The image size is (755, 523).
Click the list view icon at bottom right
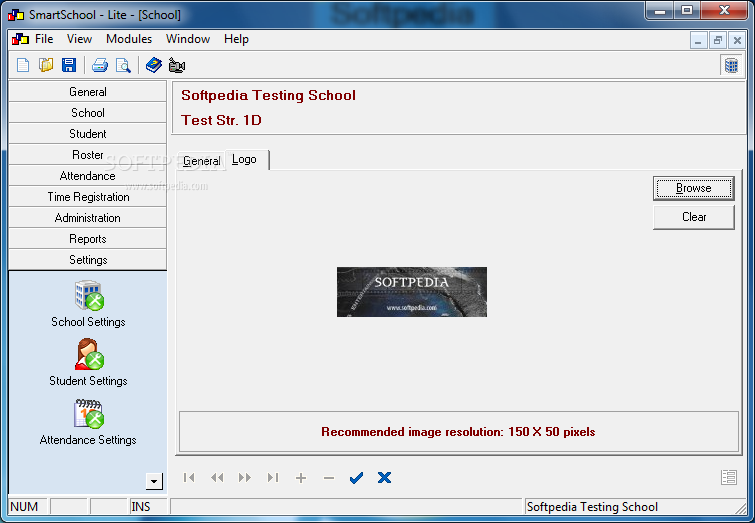pos(729,477)
